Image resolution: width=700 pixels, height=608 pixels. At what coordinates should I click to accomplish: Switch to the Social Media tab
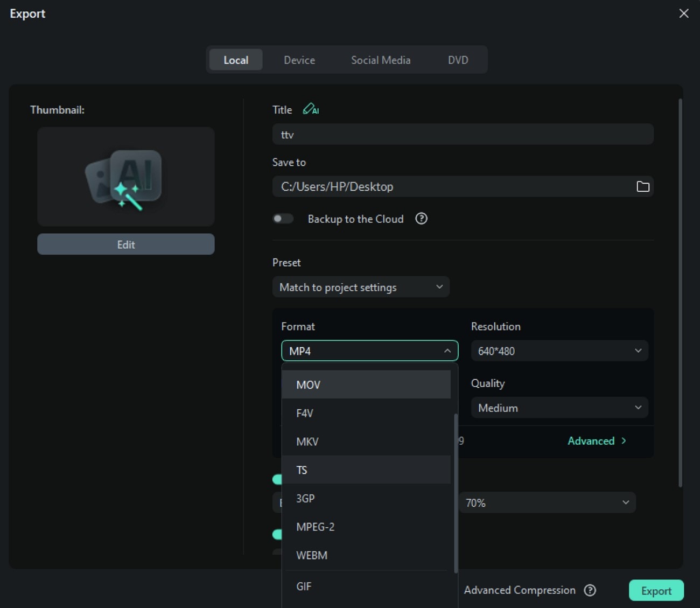(x=381, y=60)
